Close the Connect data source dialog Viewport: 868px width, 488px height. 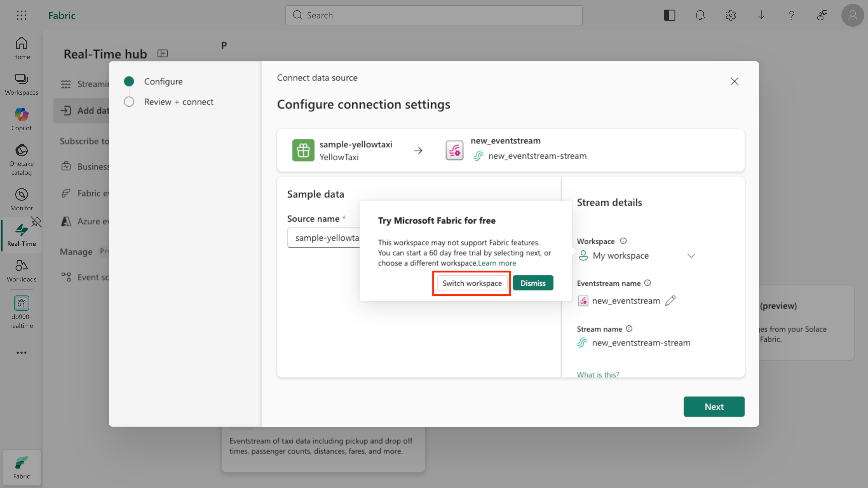734,81
